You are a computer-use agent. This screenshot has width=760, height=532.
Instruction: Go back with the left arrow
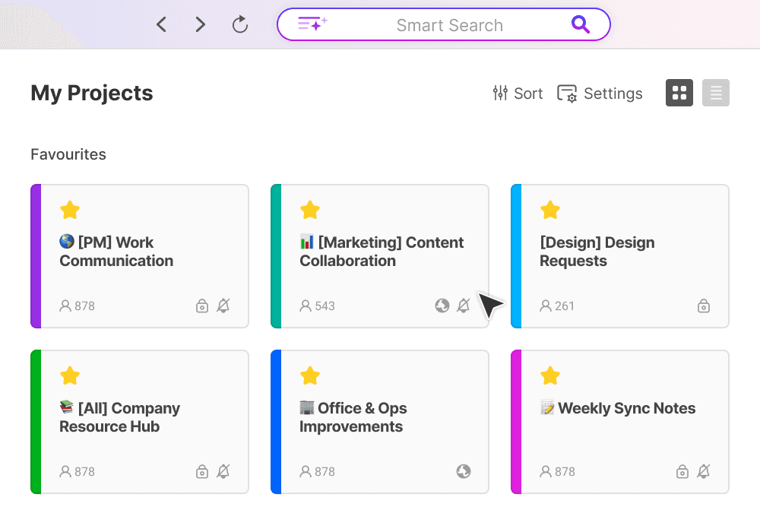click(x=162, y=24)
